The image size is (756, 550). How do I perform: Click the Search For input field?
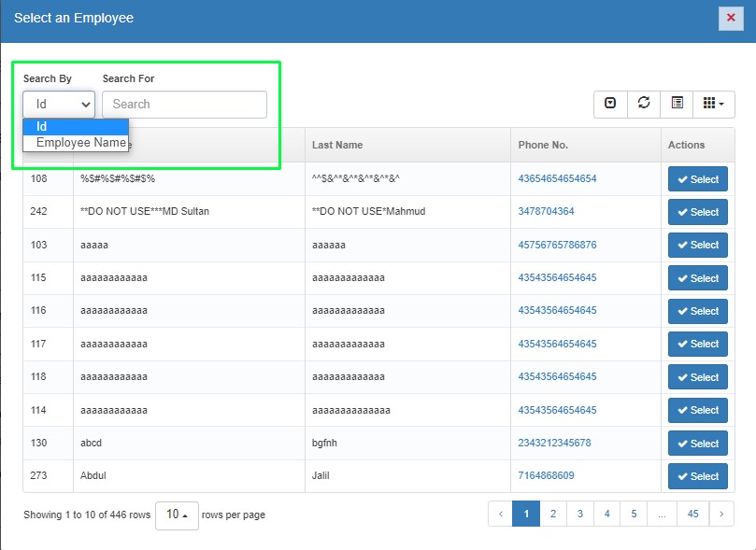coord(184,105)
